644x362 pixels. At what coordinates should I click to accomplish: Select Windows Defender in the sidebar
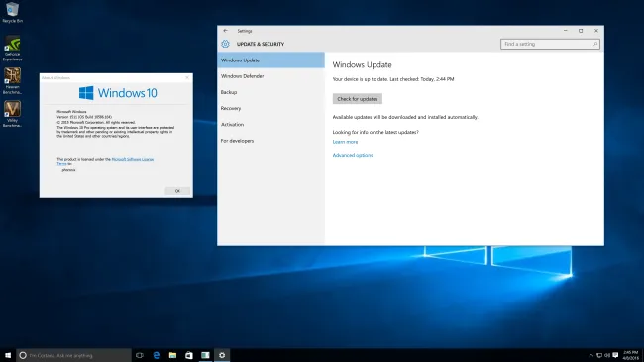[x=271, y=76]
